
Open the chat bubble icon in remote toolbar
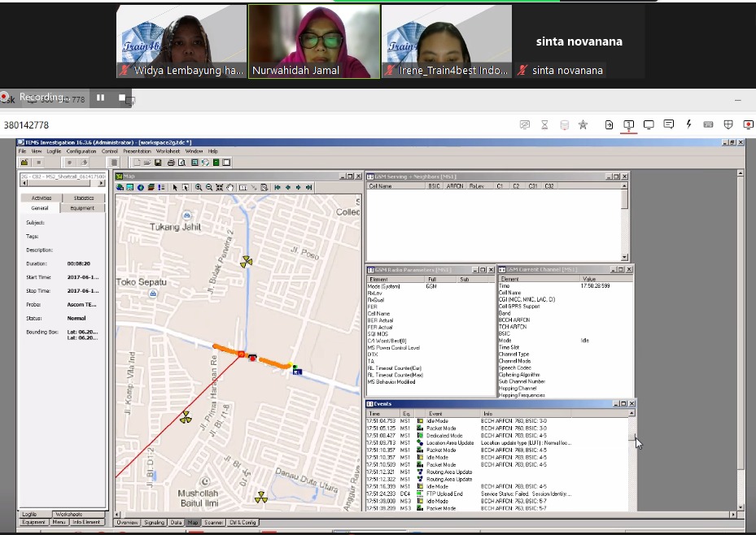coord(668,124)
